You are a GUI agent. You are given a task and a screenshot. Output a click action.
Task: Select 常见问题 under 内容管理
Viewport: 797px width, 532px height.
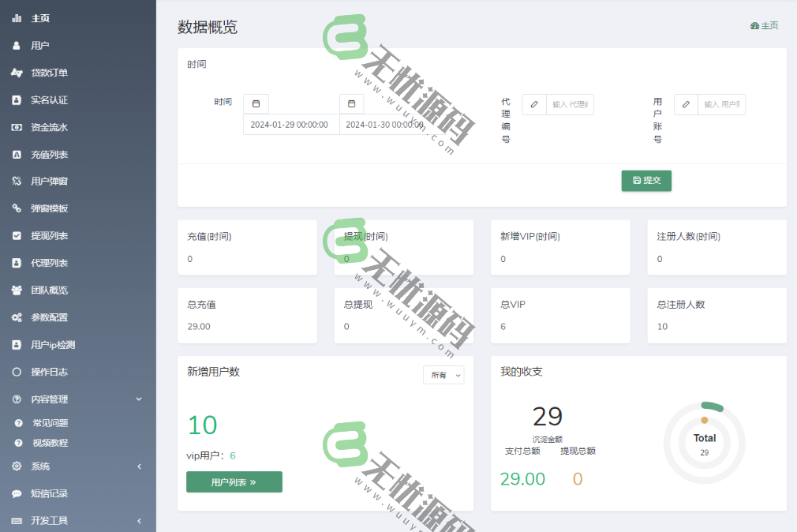pyautogui.click(x=48, y=423)
